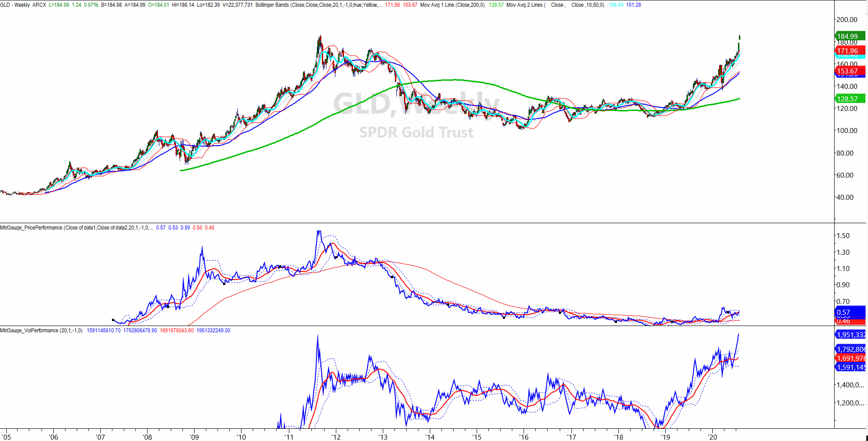Screen dimensions: 868x441
Task: Click the '20 year marker on time axis
Action: (x=712, y=436)
